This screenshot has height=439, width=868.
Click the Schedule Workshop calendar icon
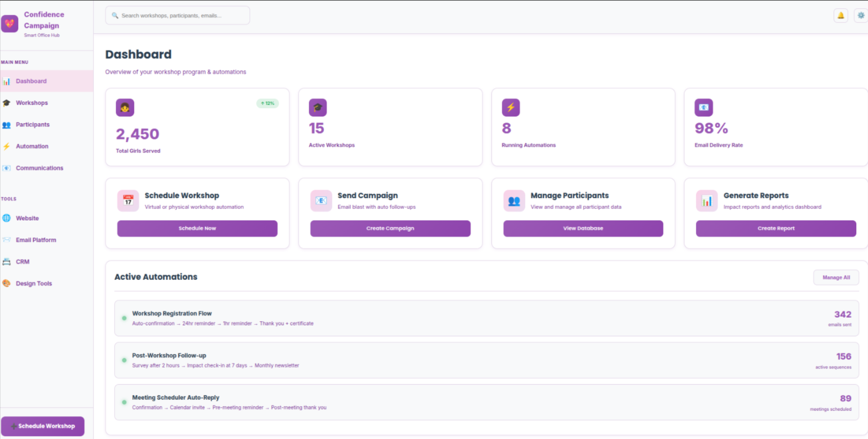click(128, 201)
